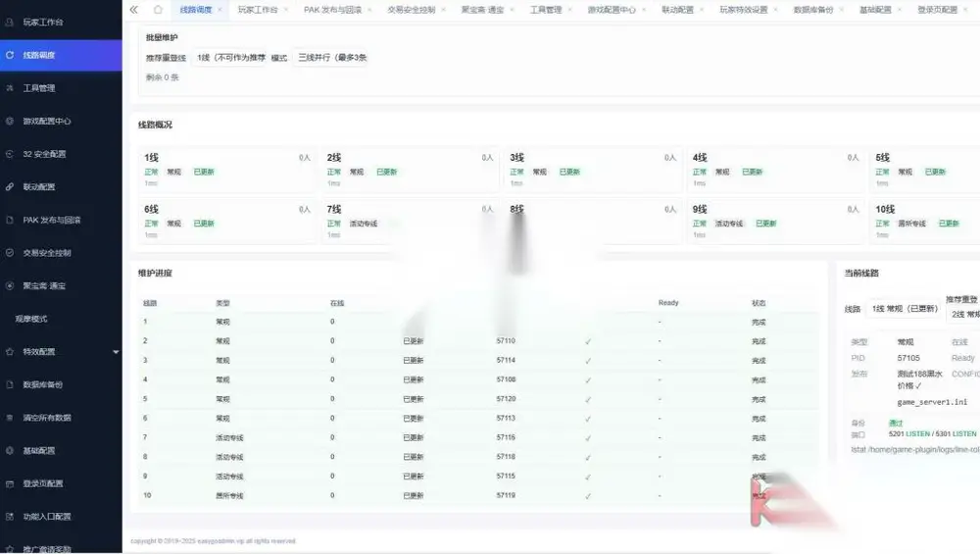Close the 工具管理 tab
The height and width of the screenshot is (554, 980).
(x=569, y=10)
